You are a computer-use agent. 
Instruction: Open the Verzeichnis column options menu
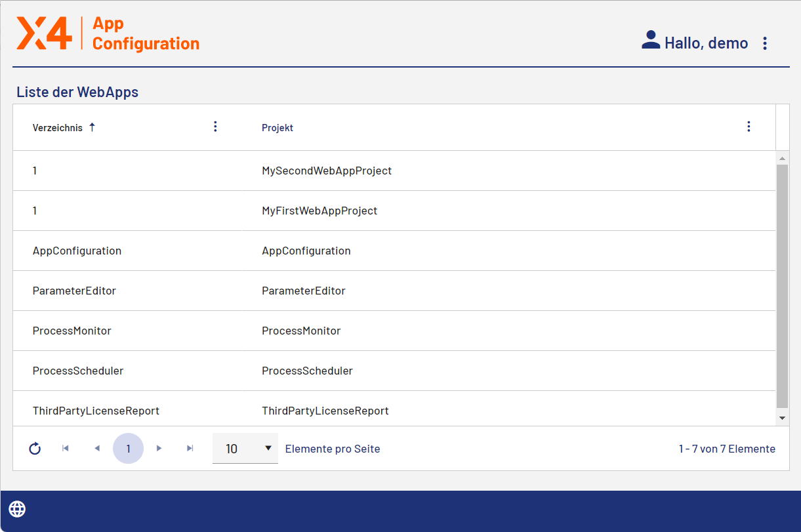point(215,127)
